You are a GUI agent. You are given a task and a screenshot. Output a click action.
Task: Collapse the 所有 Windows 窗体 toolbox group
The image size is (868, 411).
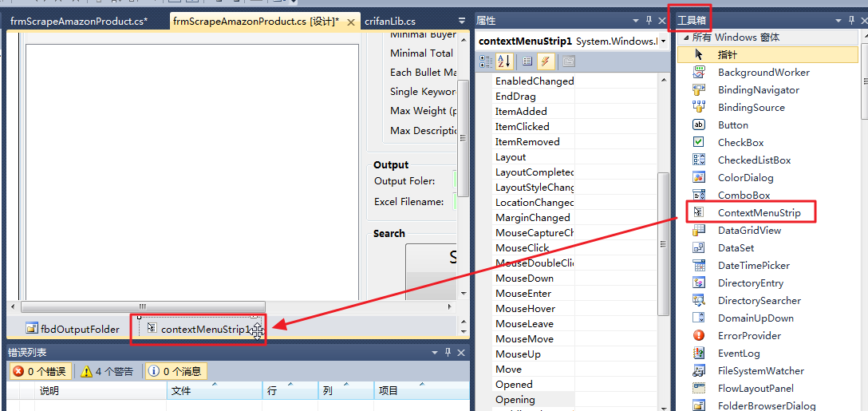[686, 38]
